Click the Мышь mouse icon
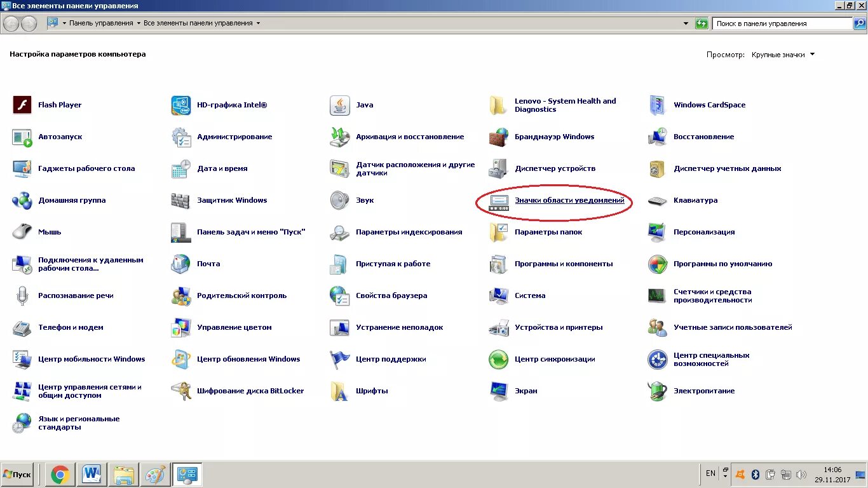 coord(22,232)
